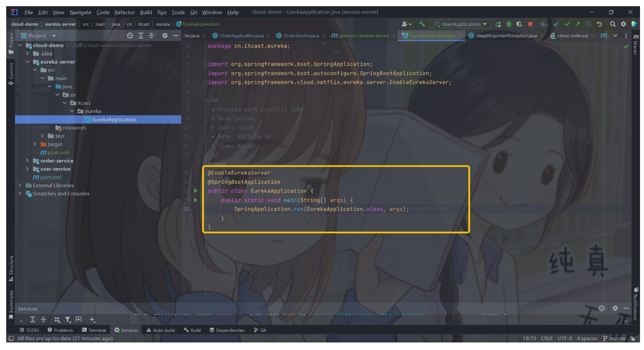Collapse all services in the Services toolbar
The width and height of the screenshot is (644, 350).
click(x=43, y=319)
